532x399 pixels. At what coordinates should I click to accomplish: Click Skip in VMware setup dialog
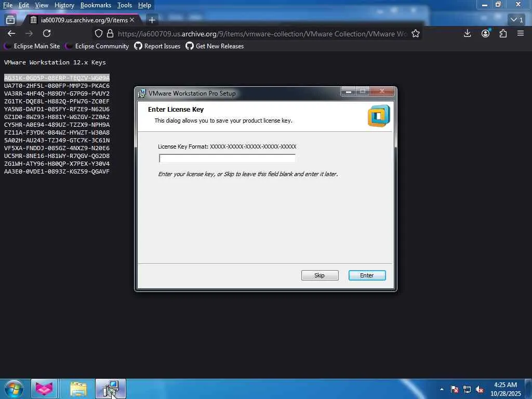coord(320,275)
